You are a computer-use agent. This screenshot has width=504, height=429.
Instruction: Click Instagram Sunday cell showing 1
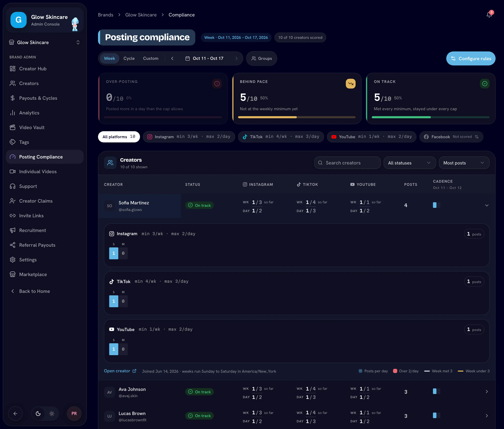pyautogui.click(x=114, y=253)
